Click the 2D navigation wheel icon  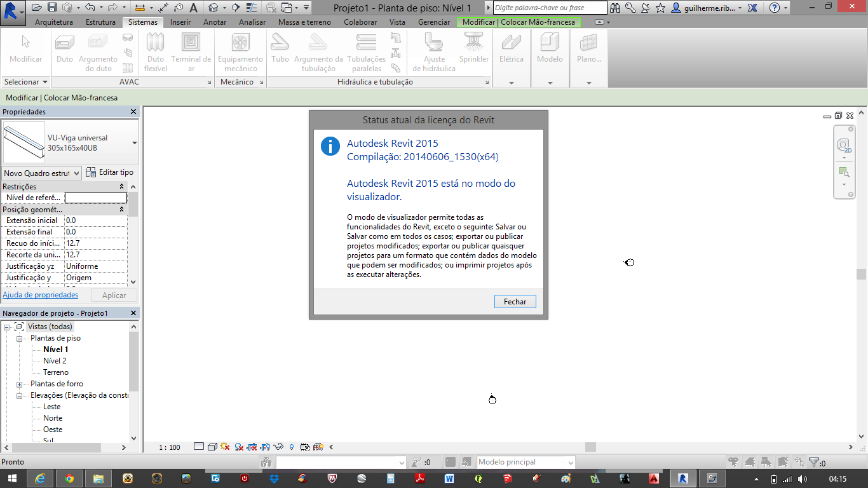click(x=844, y=146)
